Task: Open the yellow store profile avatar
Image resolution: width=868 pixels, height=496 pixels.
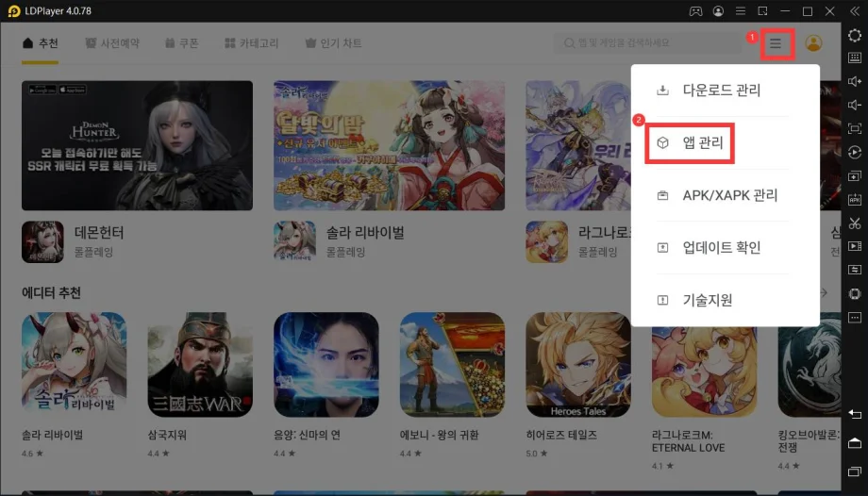Action: click(813, 43)
